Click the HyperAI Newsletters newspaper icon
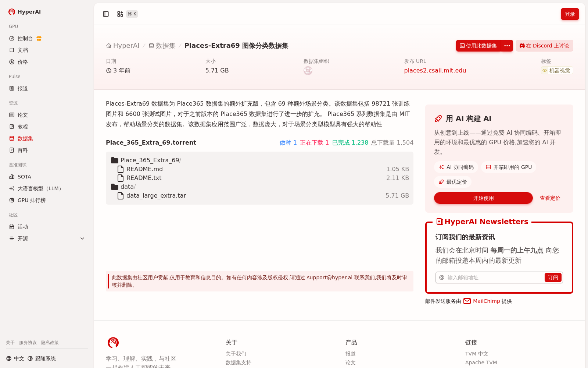 tap(440, 222)
